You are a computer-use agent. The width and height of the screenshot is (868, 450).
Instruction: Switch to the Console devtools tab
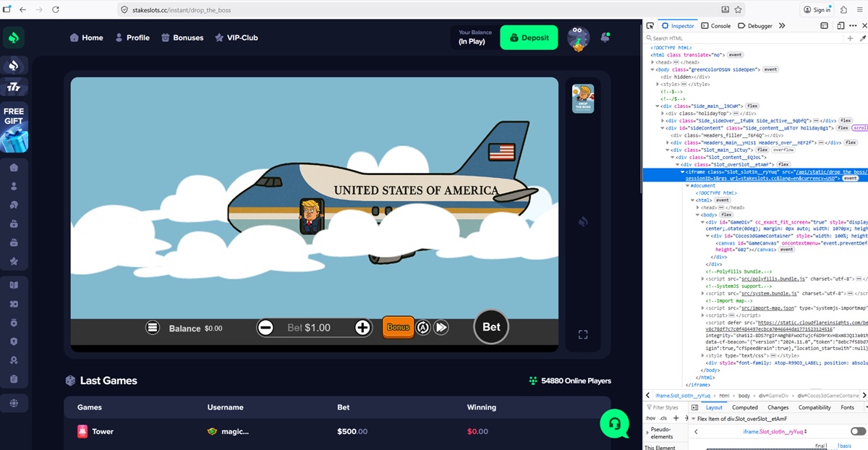point(715,25)
